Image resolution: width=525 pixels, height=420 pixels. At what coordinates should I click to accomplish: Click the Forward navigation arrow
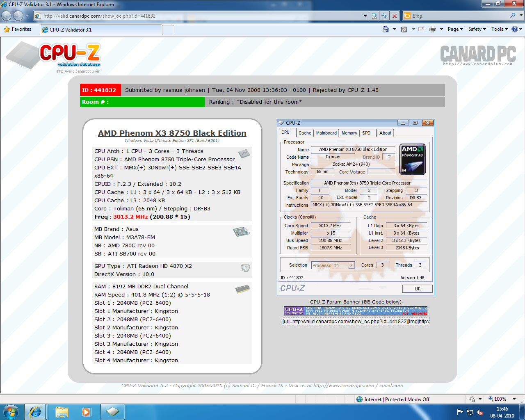[18, 16]
